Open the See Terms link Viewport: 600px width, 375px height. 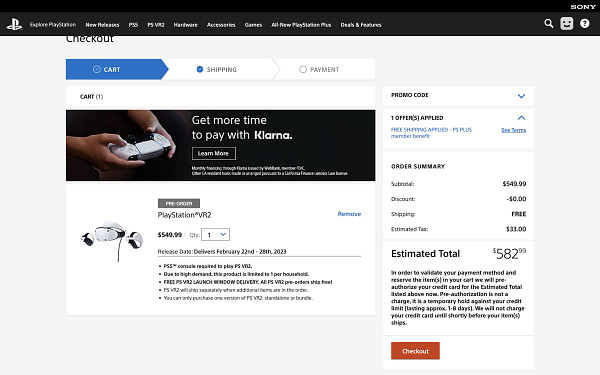(x=514, y=130)
